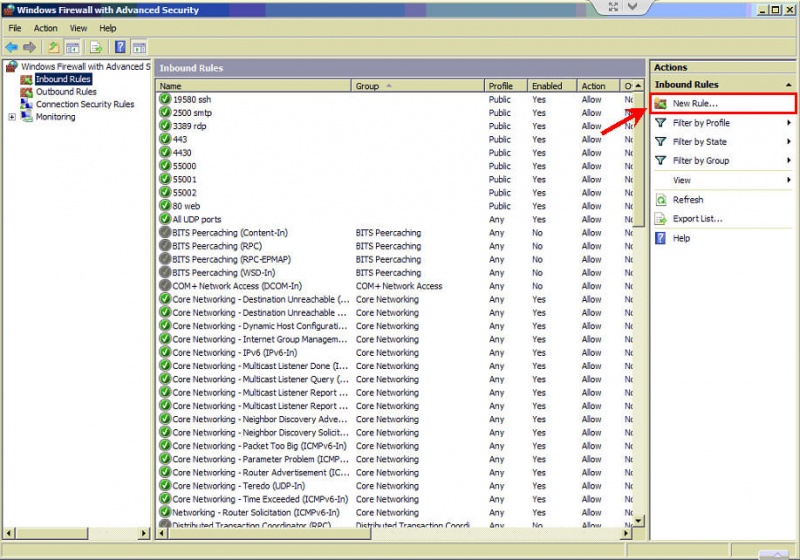The height and width of the screenshot is (560, 800).
Task: Click the Forward arrow toolbar icon
Action: pos(30,47)
